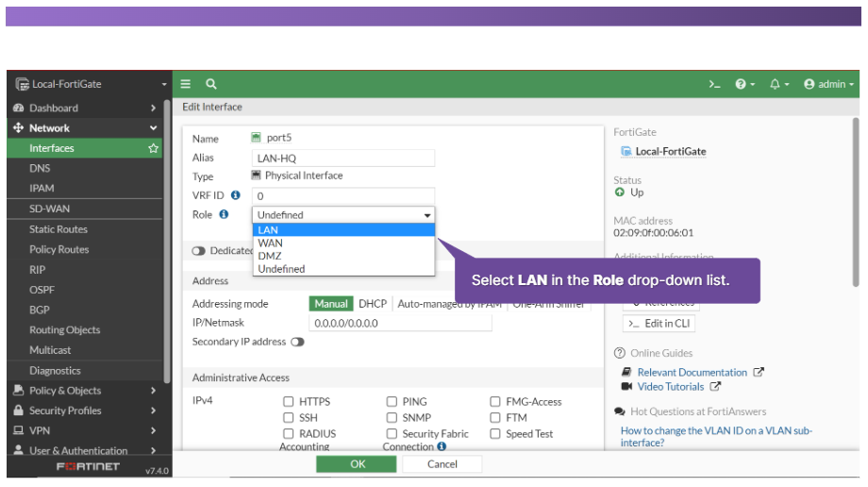The image size is (868, 487).
Task: Select Undefined in the Role list options
Action: 343,269
